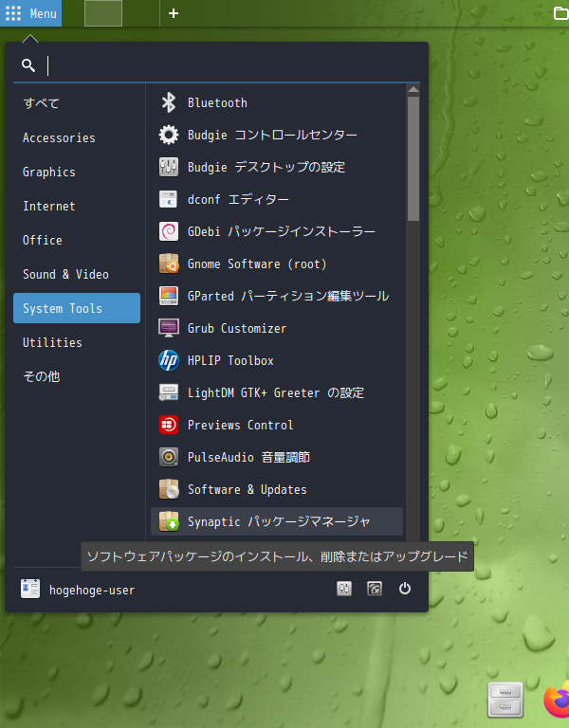This screenshot has height=728, width=569.
Task: Select the すべて category
Action: [77, 103]
